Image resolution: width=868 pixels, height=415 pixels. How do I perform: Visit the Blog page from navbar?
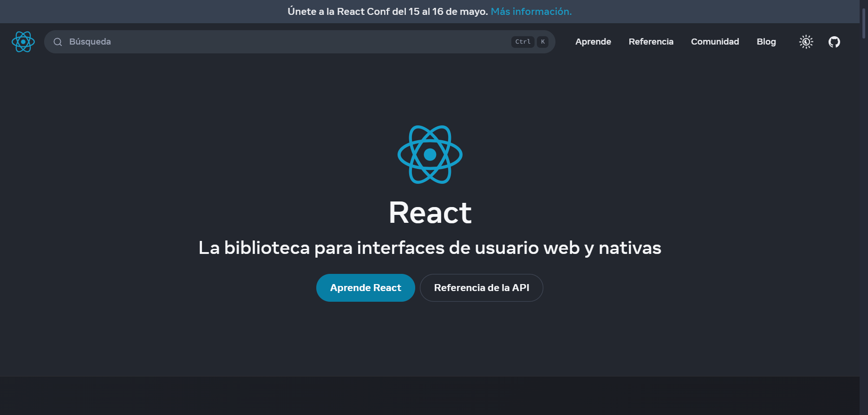tap(766, 42)
